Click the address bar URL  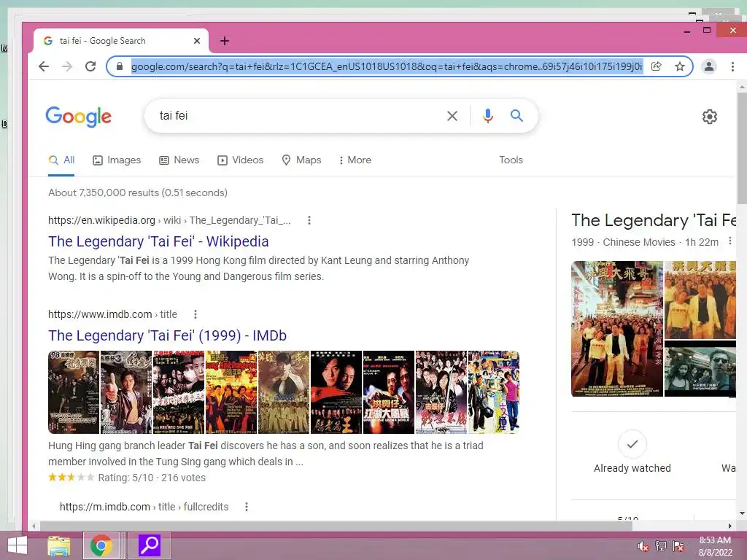tap(387, 66)
